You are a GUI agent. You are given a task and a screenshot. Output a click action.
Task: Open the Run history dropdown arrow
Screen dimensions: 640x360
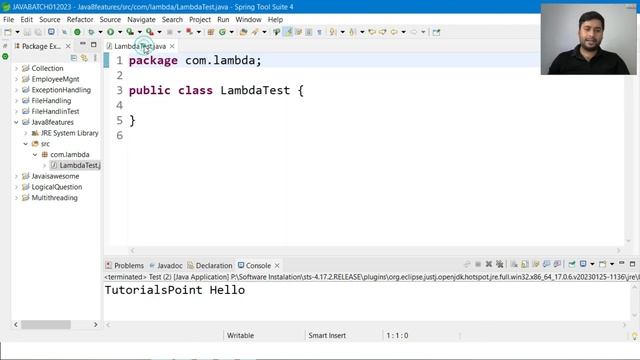120,32
